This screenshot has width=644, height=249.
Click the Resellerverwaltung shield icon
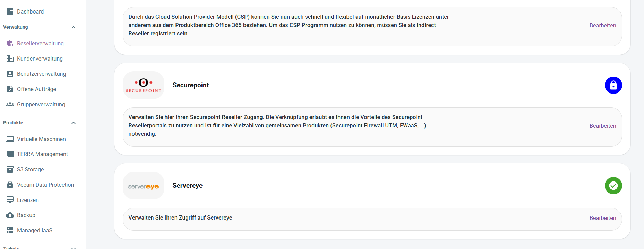pos(10,43)
